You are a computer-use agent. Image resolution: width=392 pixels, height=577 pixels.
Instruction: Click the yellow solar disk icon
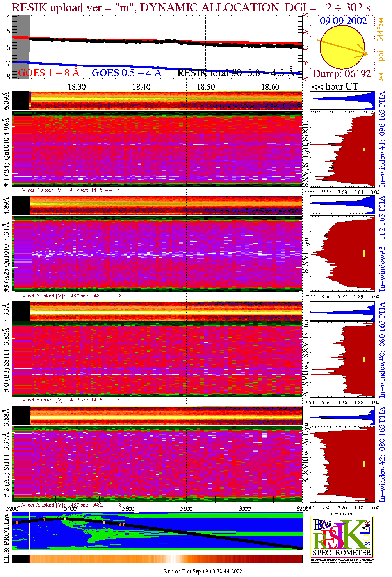339,48
